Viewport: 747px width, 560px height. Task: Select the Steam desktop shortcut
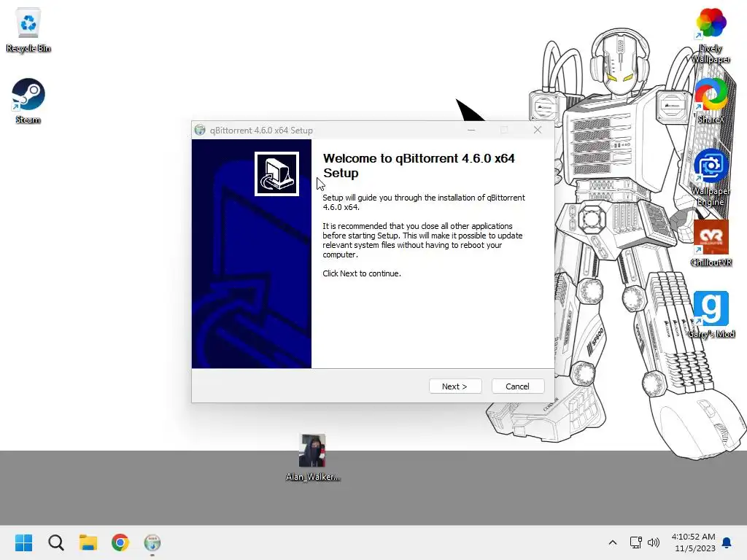[28, 101]
